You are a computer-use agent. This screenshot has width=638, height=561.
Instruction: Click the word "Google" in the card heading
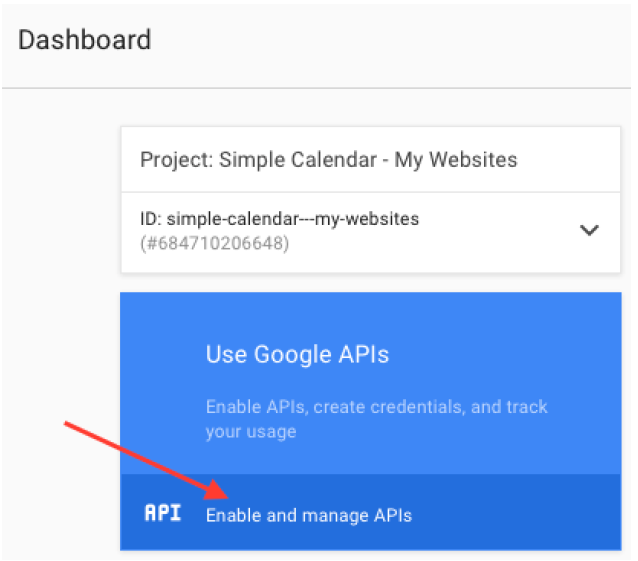point(293,355)
